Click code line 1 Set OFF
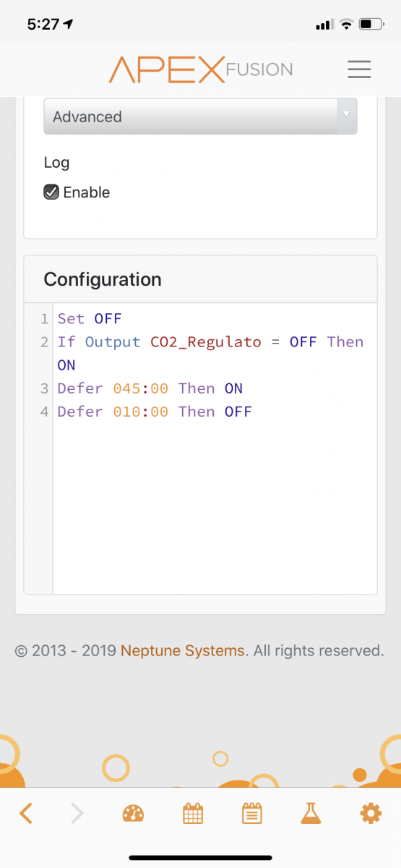The height and width of the screenshot is (868, 401). [90, 318]
